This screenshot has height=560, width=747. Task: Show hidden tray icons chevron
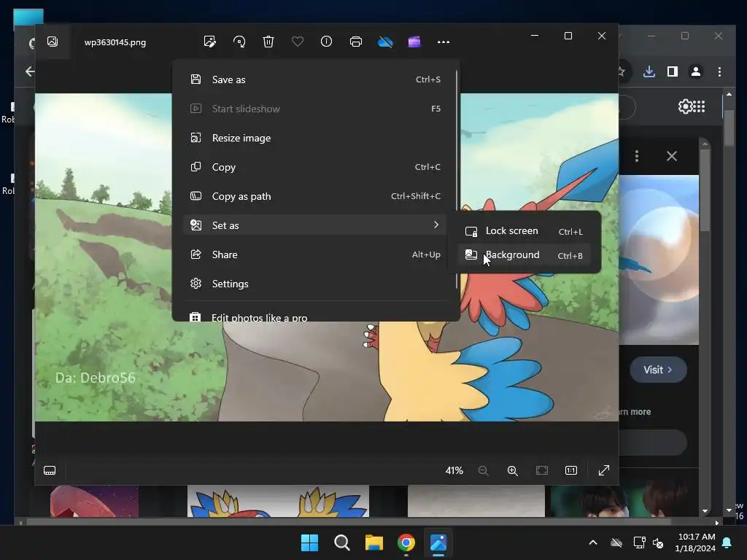click(593, 542)
